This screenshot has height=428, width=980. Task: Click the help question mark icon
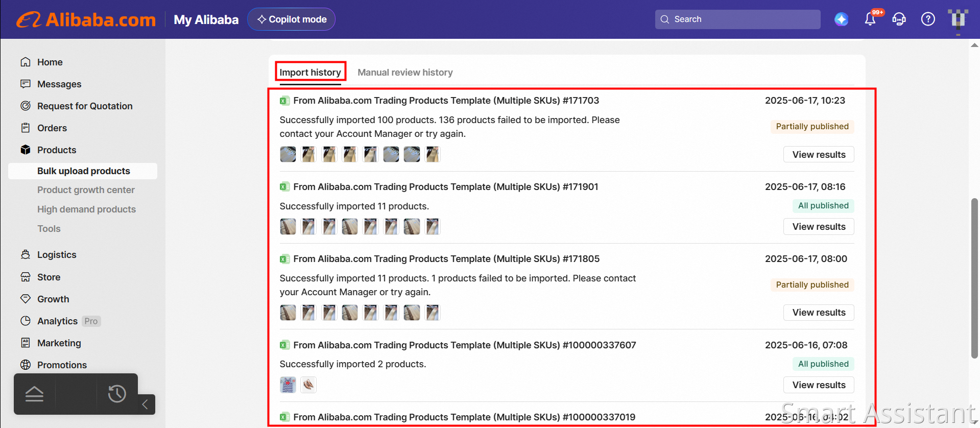928,19
